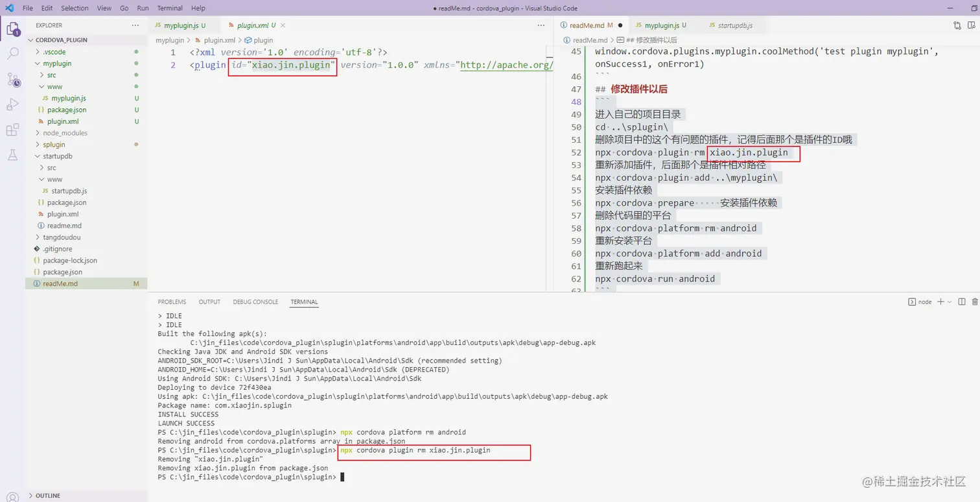Viewport: 980px width, 502px height.
Task: Expand the src folder under myplugin
Action: 86,75
